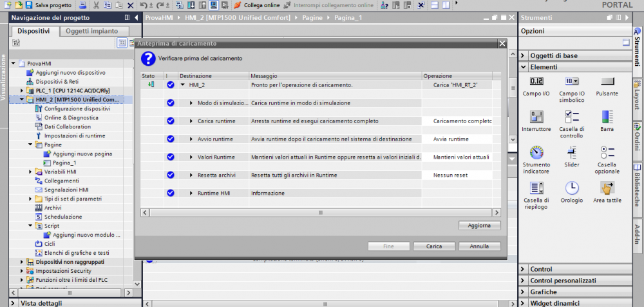The height and width of the screenshot is (307, 644).
Task: Expand Variabili HMI folder
Action: coord(30,172)
